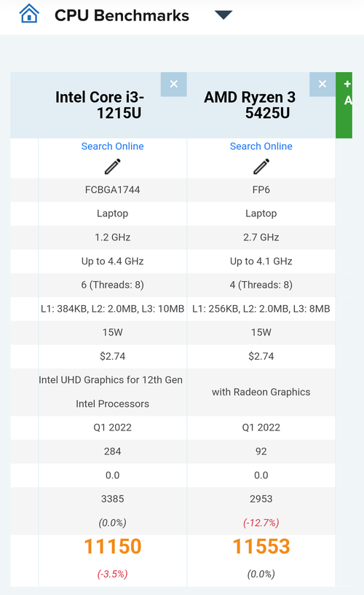Click the 11150 CPU Mark score
The height and width of the screenshot is (595, 364).
coord(113,546)
